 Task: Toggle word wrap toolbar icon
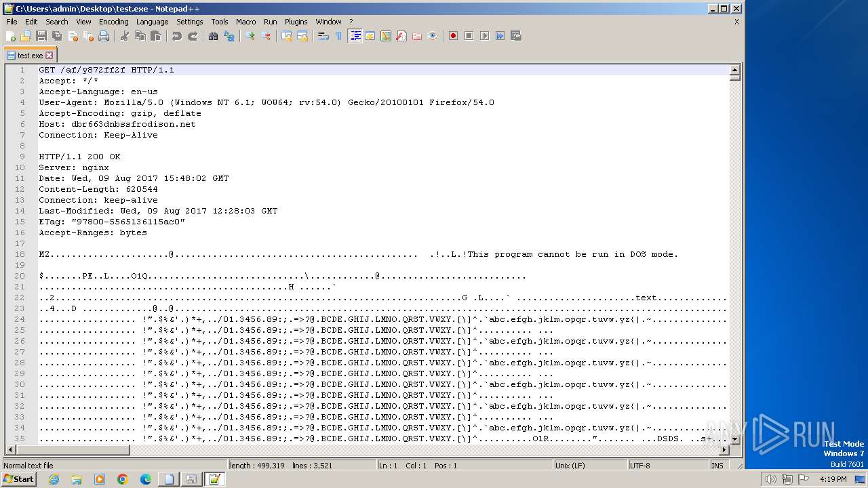(x=323, y=36)
